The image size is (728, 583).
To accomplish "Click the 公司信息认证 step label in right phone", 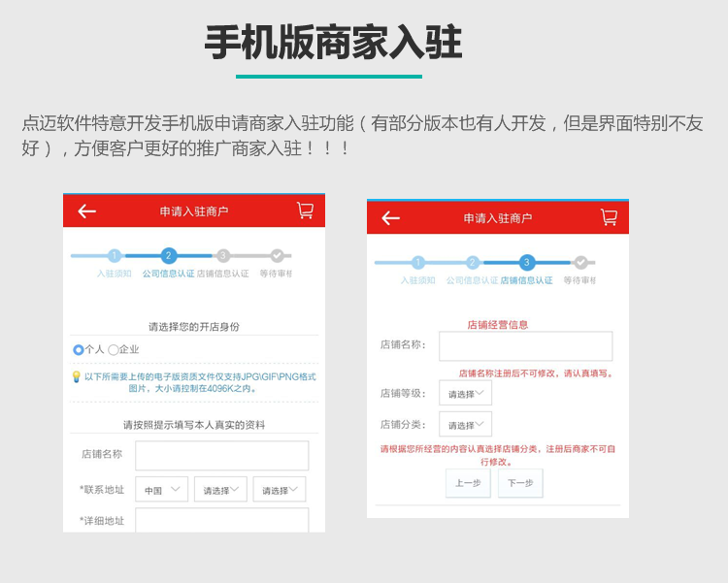I will pos(472,280).
